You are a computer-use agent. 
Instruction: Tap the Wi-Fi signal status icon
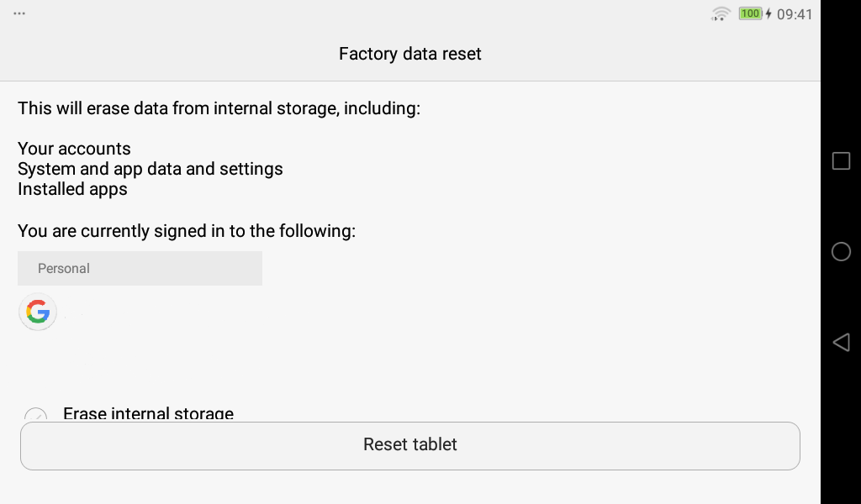point(721,13)
